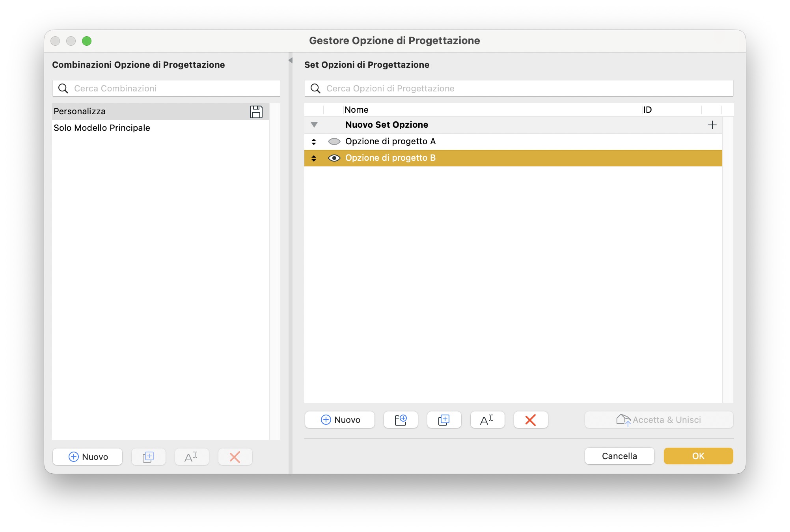Click reorder arrows of Opzione di progetto B

point(314,158)
